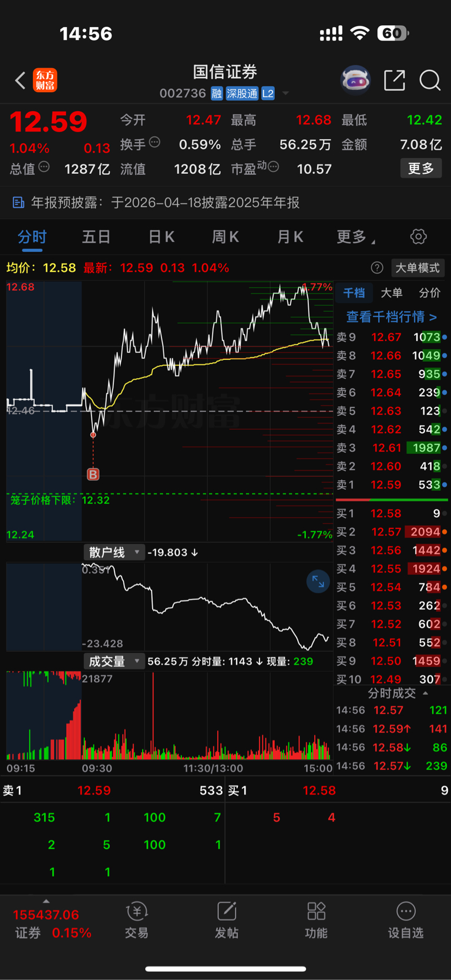Open the 年报预披露 announcement text
The width and height of the screenshot is (451, 980).
click(165, 203)
